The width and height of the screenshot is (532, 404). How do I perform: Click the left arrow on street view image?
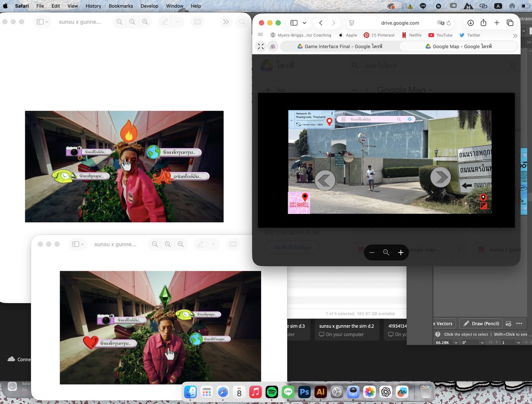click(x=325, y=180)
